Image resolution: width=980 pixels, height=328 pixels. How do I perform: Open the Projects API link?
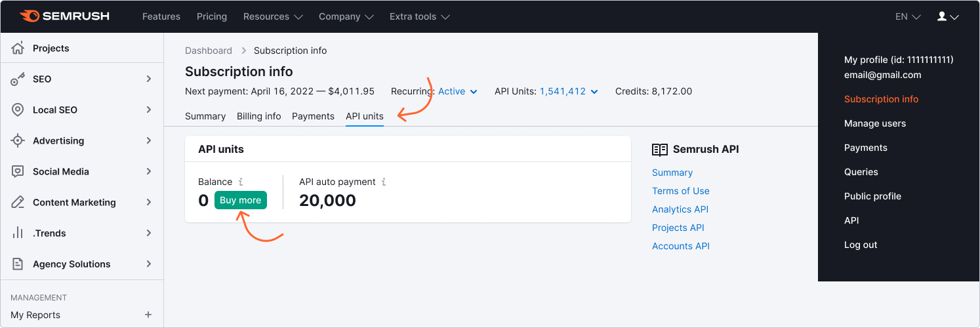(x=678, y=228)
